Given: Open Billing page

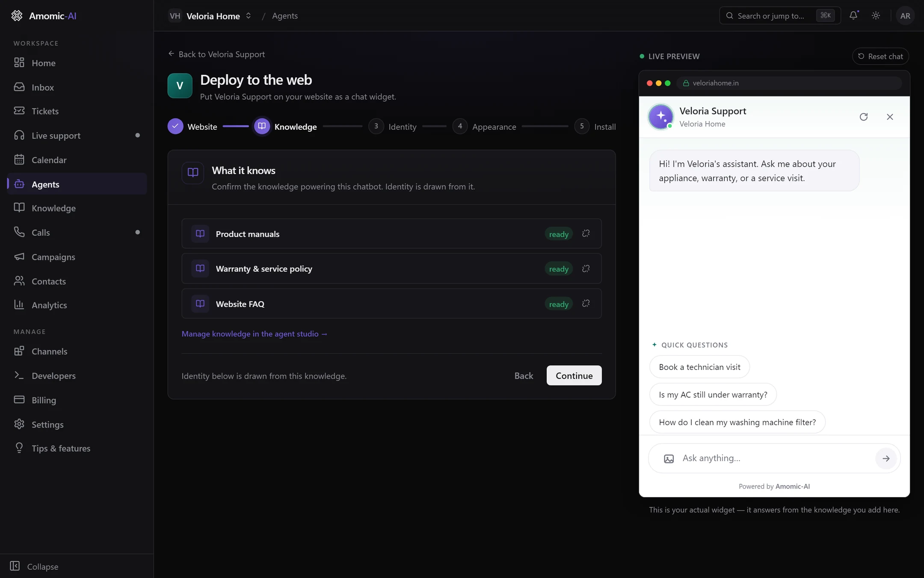Looking at the screenshot, I should coord(77,400).
